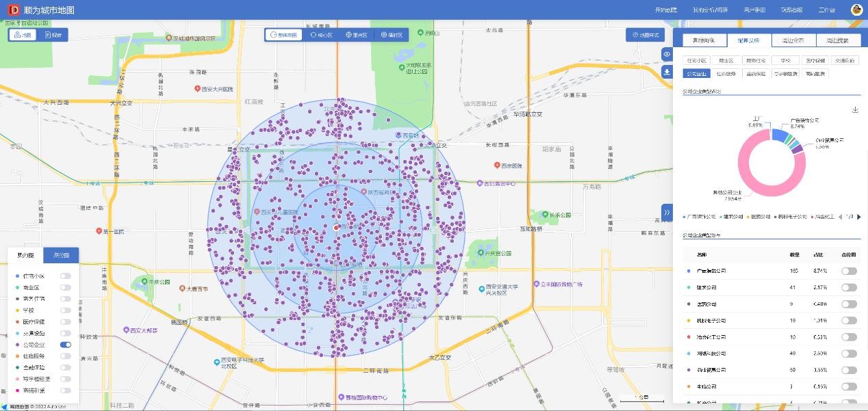Download the donut chart image
The height and width of the screenshot is (411, 868).
coord(855,109)
